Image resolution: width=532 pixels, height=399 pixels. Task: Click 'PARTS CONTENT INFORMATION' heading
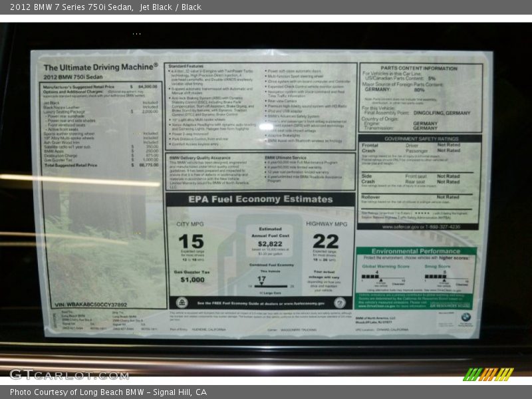pyautogui.click(x=419, y=68)
